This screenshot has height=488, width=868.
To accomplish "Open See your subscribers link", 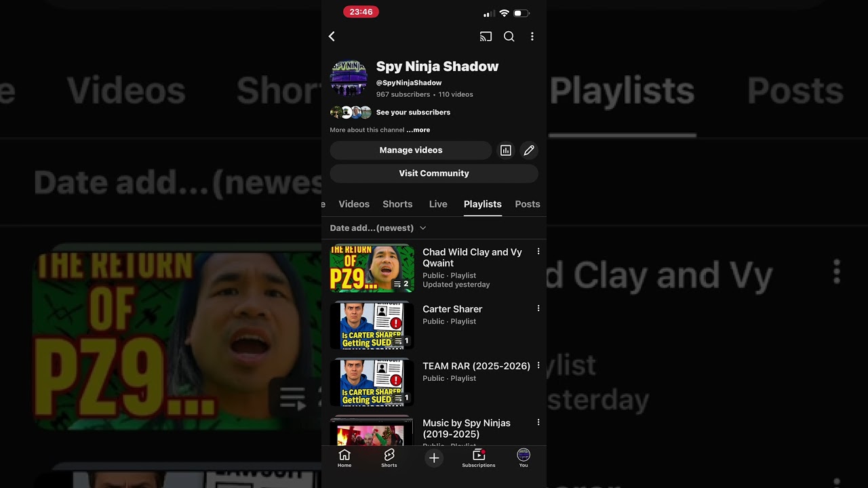I will click(x=413, y=113).
